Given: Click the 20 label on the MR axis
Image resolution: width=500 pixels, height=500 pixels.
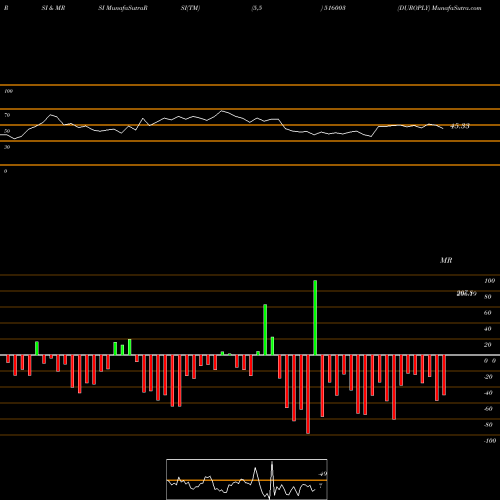Looking at the screenshot, I should (488, 345).
